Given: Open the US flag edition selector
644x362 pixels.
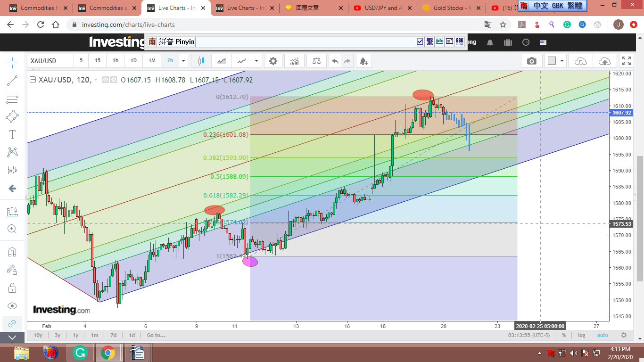Looking at the screenshot, I should coord(543,42).
